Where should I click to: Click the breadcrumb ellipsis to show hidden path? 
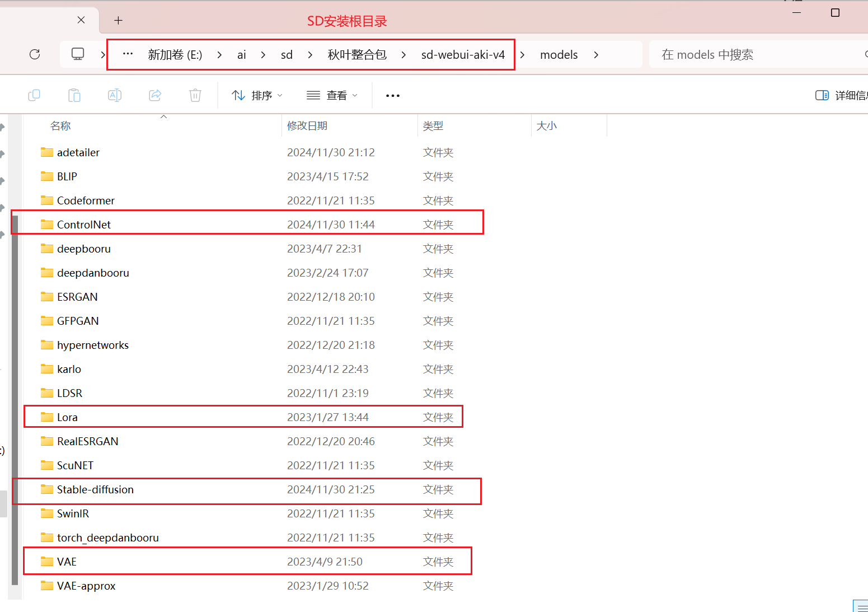pos(128,54)
